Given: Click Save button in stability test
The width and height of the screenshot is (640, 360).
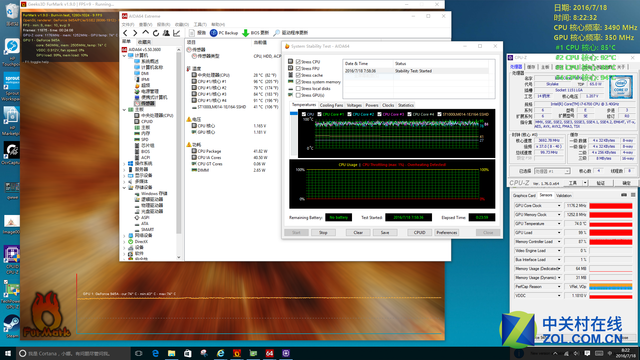Looking at the screenshot, I should point(385,233).
